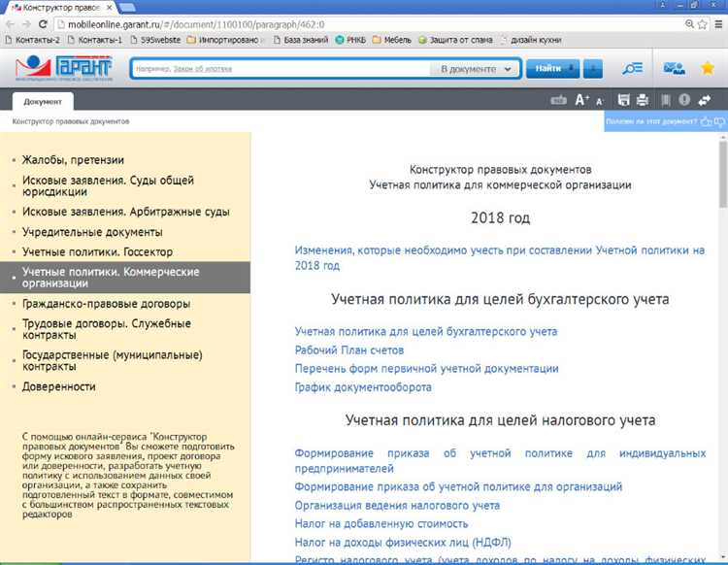Click the browser address bar
Viewport: 728px width, 565px height.
click(x=372, y=24)
